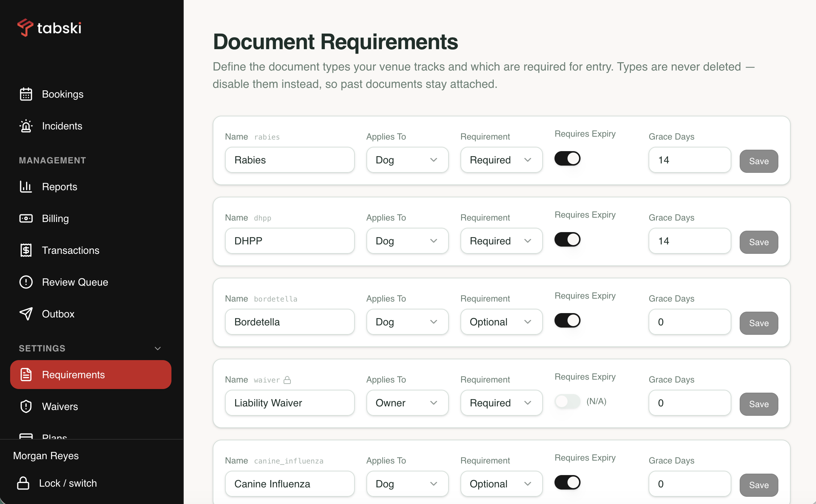Click the Review Queue alert icon
816x504 pixels.
coord(26,282)
